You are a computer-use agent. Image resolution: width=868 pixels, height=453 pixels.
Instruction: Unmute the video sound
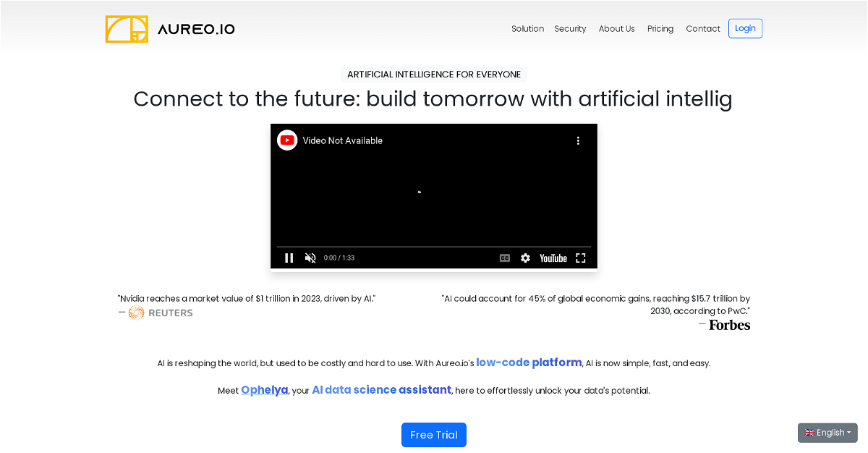click(310, 258)
